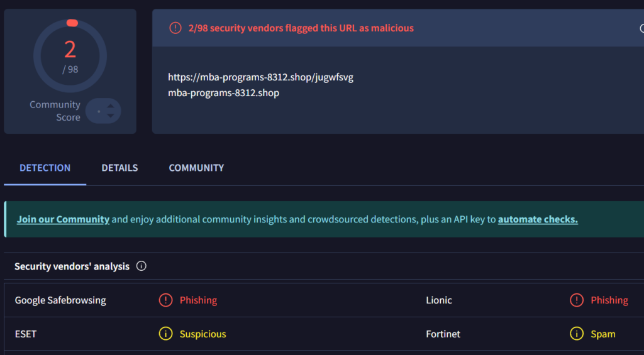Switch to the DETECTION tab
Screen dimensions: 644x355
pos(45,168)
